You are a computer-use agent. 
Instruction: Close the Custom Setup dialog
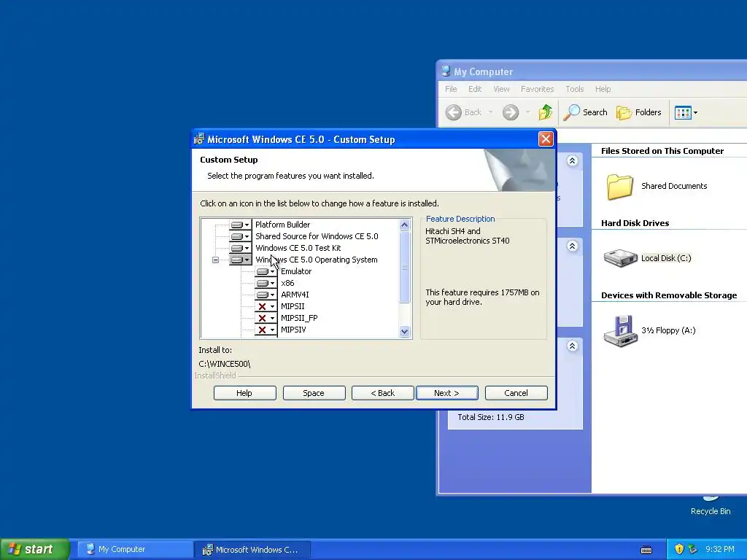point(546,139)
